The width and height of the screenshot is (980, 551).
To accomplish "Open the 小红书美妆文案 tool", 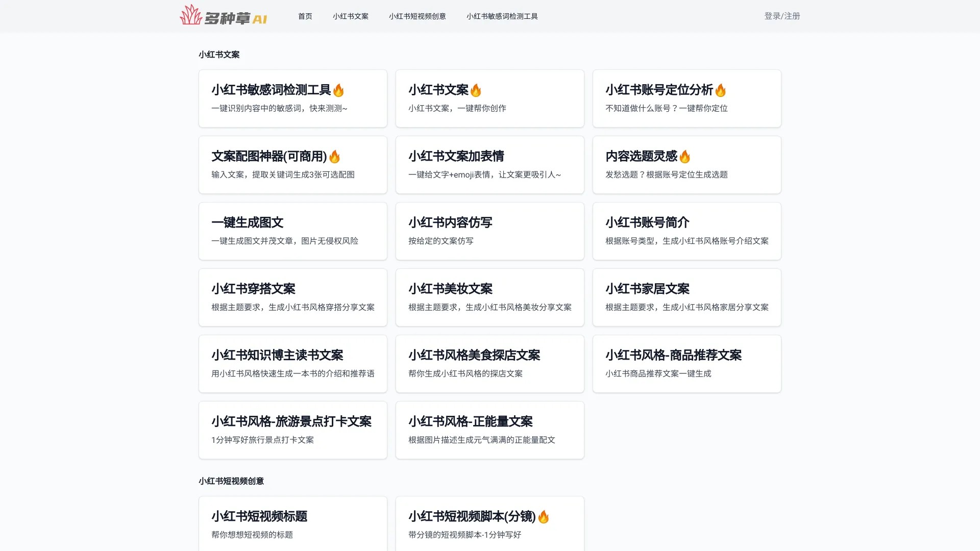I will point(489,297).
